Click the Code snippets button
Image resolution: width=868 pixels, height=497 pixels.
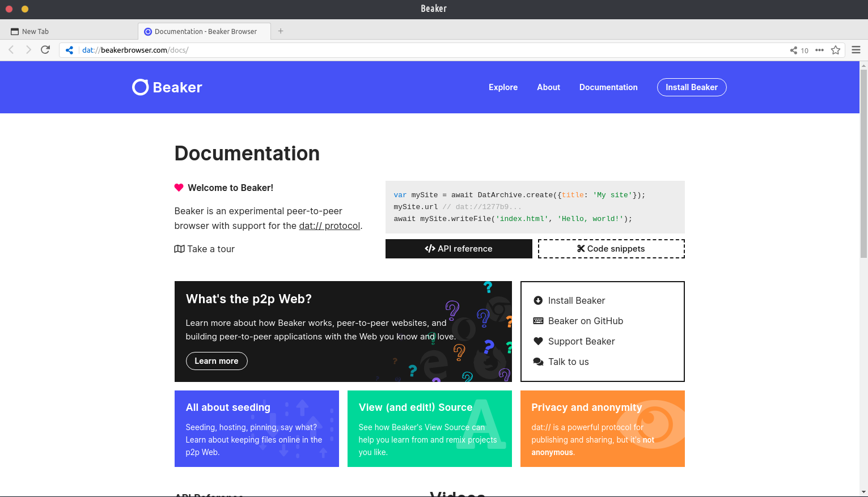[x=611, y=249]
